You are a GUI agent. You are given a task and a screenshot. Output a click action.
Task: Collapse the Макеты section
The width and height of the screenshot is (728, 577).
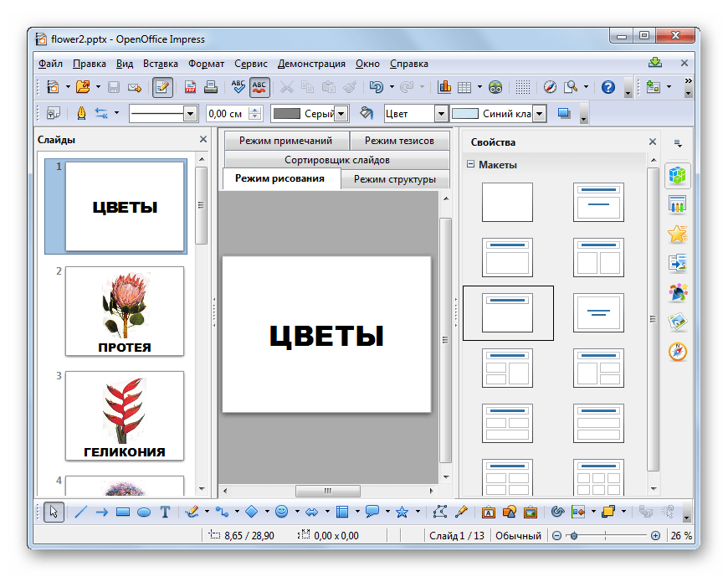(x=470, y=164)
